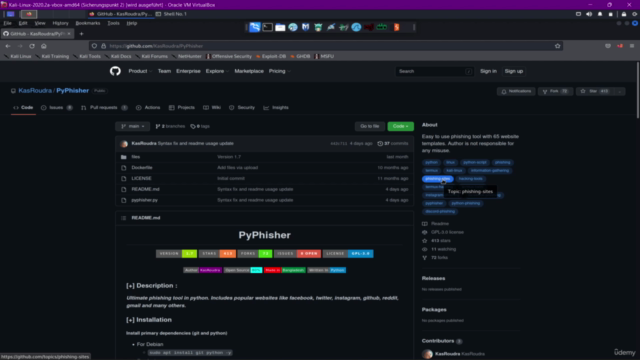This screenshot has width=640, height=360.
Task: Switch to the Actions tab
Action: tap(148, 108)
